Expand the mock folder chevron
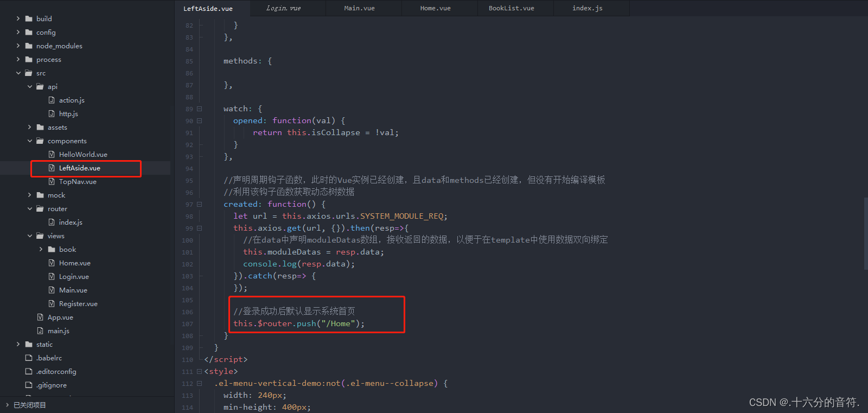The width and height of the screenshot is (868, 413). tap(29, 195)
